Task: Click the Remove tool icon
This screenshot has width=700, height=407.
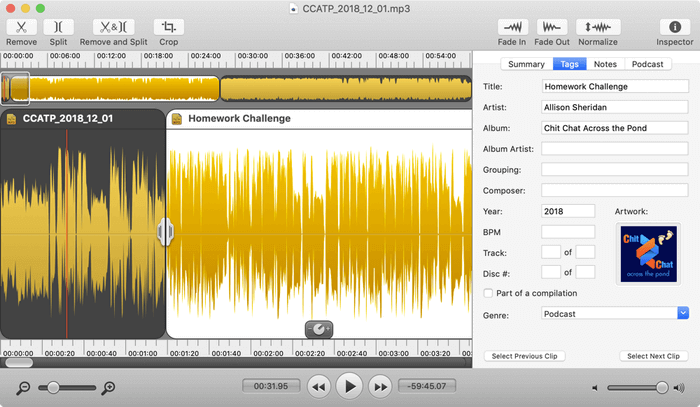Action: coord(21,27)
